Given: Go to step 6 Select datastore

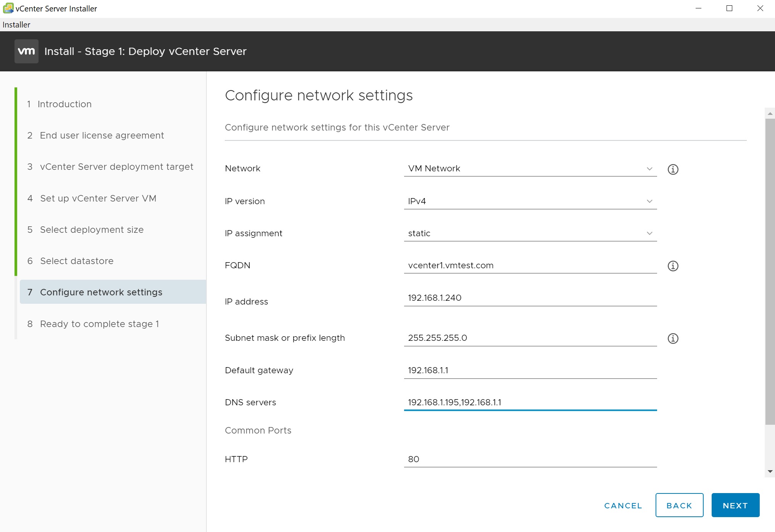Looking at the screenshot, I should 77,261.
